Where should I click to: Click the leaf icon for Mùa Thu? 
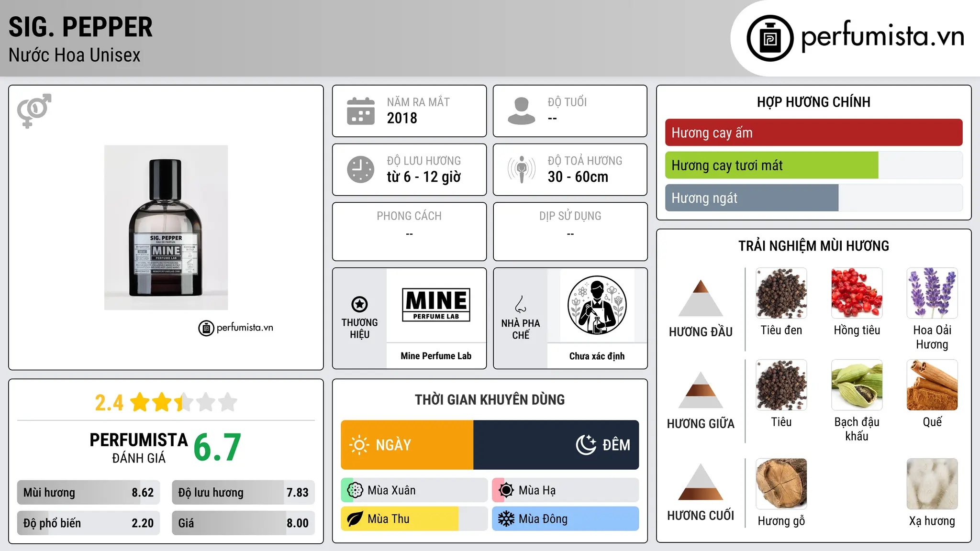[x=355, y=519]
